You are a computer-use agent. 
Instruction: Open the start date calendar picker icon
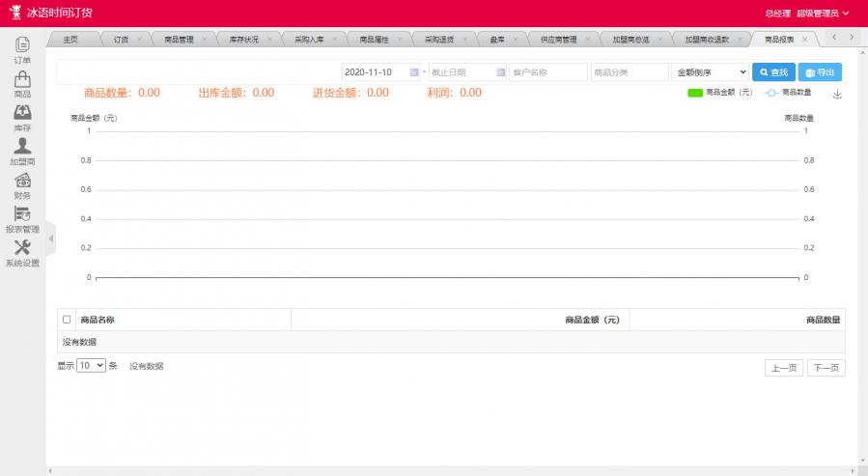click(414, 72)
